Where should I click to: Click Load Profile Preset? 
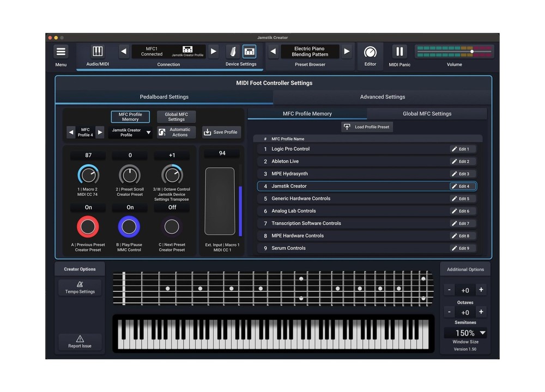coord(366,127)
